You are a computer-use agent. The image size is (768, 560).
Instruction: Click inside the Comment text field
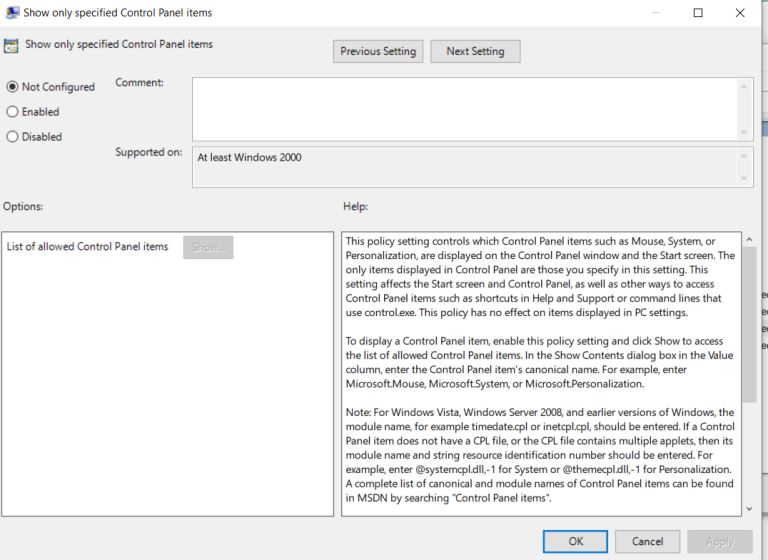pos(465,109)
